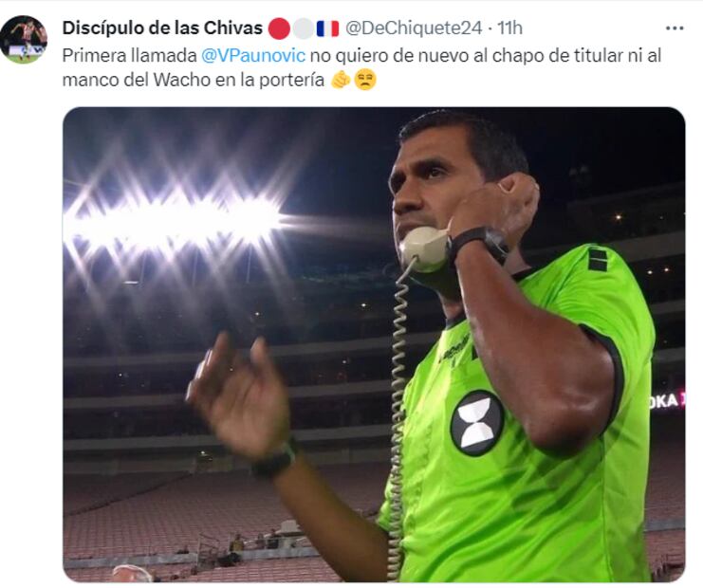
Task: Click the pointing hand emoji in the tweet
Action: pos(341,81)
